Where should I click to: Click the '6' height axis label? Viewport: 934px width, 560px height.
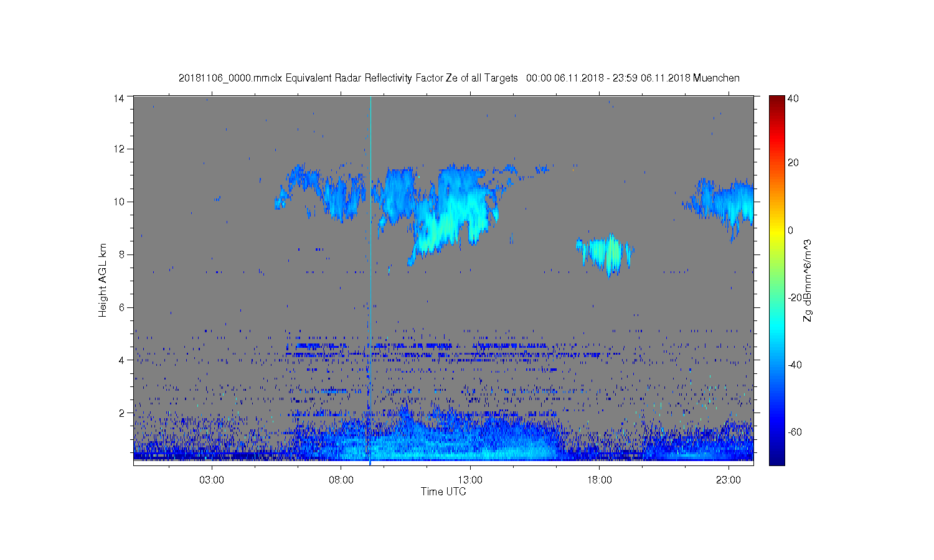122,307
